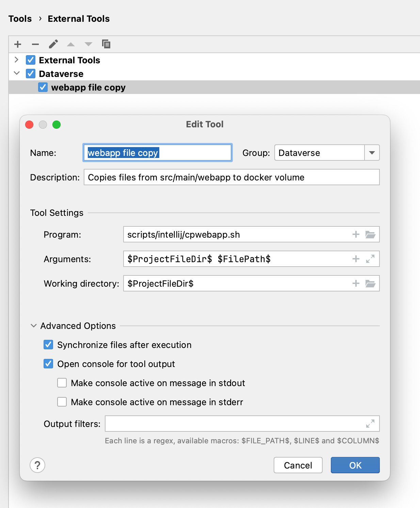Viewport: 420px width, 508px height.
Task: Click the add tool plus icon
Action: pyautogui.click(x=18, y=44)
